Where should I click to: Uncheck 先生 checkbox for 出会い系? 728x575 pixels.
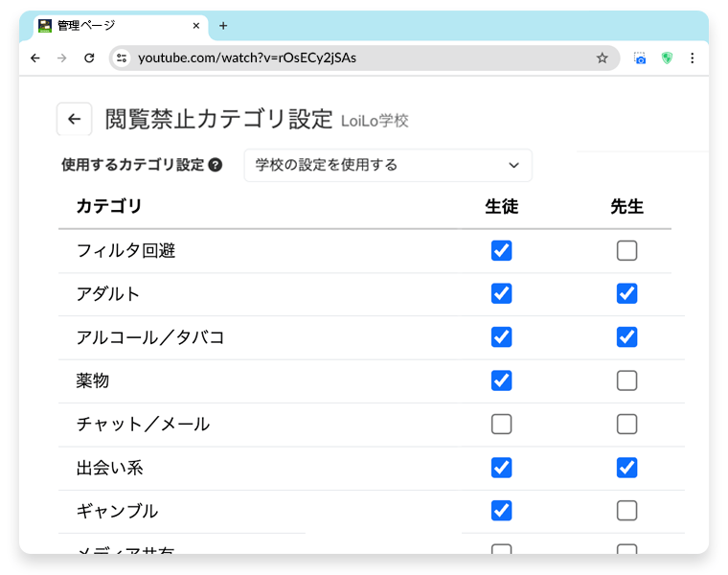click(626, 468)
